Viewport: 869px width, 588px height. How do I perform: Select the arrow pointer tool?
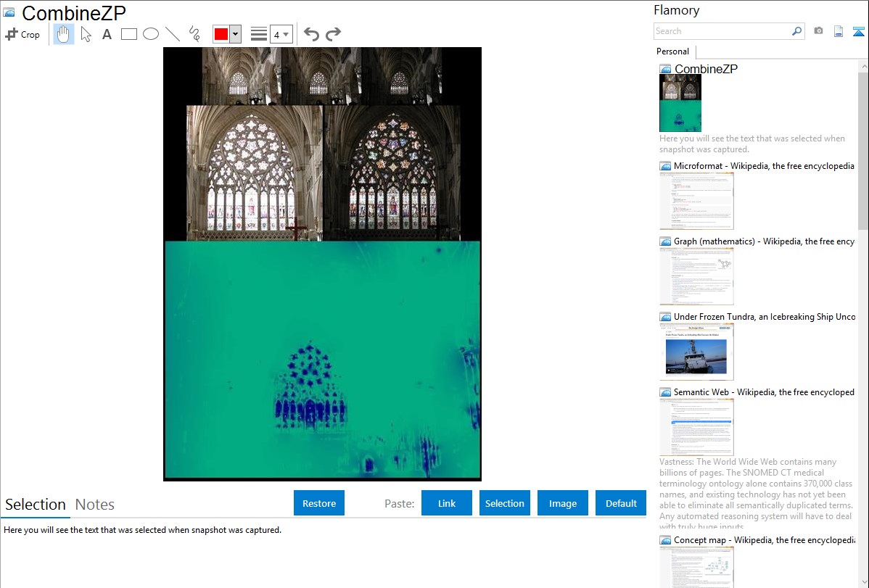[86, 34]
